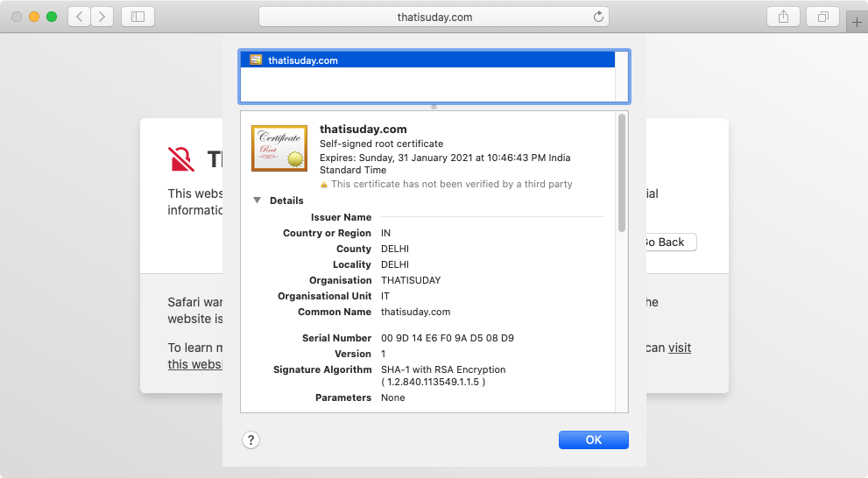Click the Go Back button behind the dialog
The image size is (868, 478).
click(671, 243)
